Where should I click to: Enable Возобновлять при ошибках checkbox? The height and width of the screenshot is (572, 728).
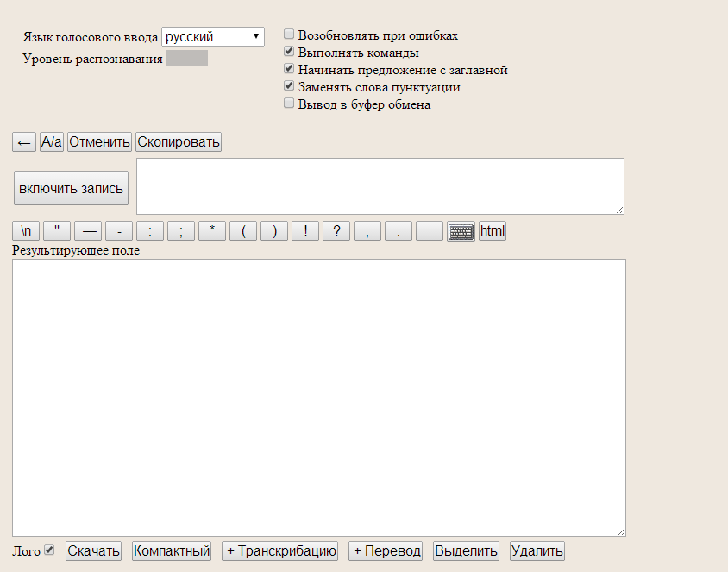point(289,34)
